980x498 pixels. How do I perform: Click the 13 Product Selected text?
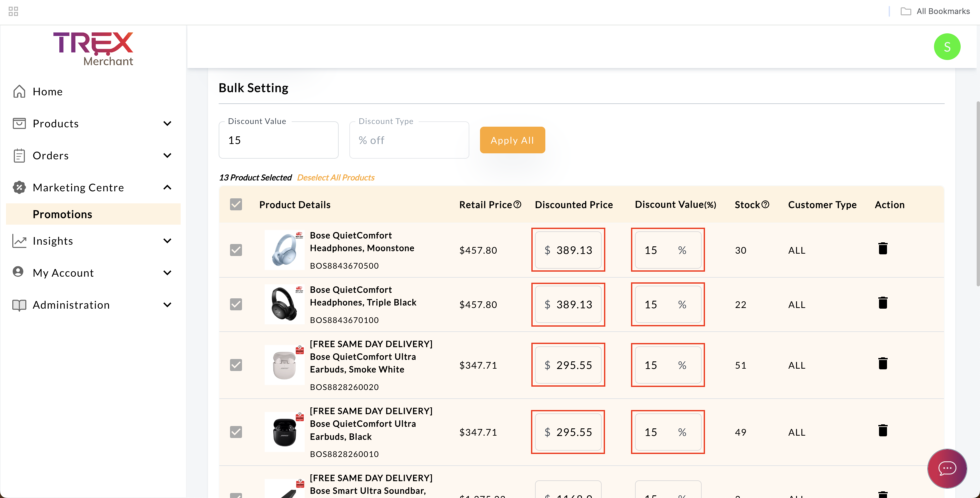point(255,177)
